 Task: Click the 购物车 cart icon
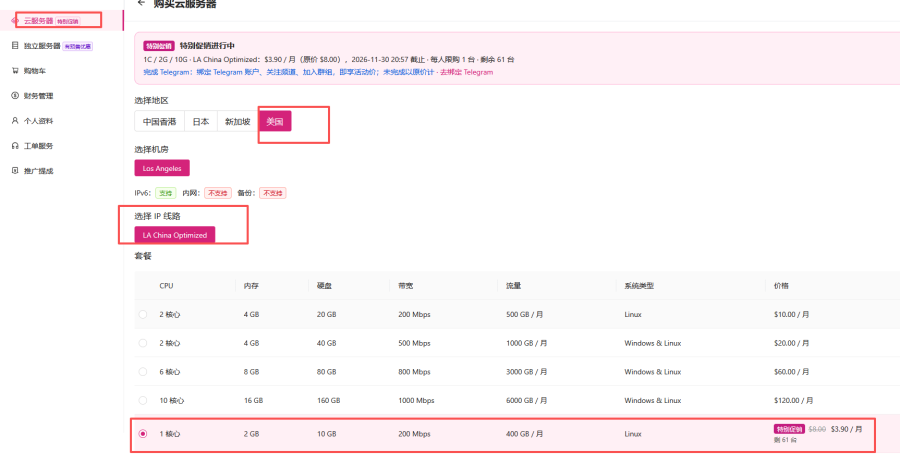coord(15,71)
